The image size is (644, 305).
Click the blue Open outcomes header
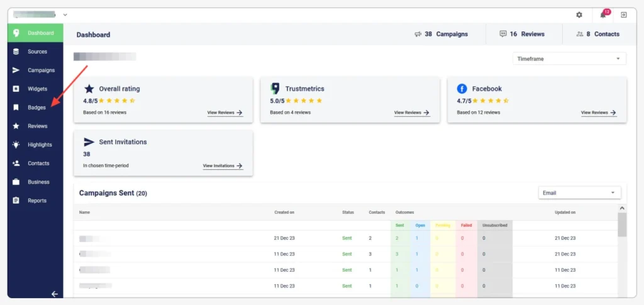click(x=420, y=225)
